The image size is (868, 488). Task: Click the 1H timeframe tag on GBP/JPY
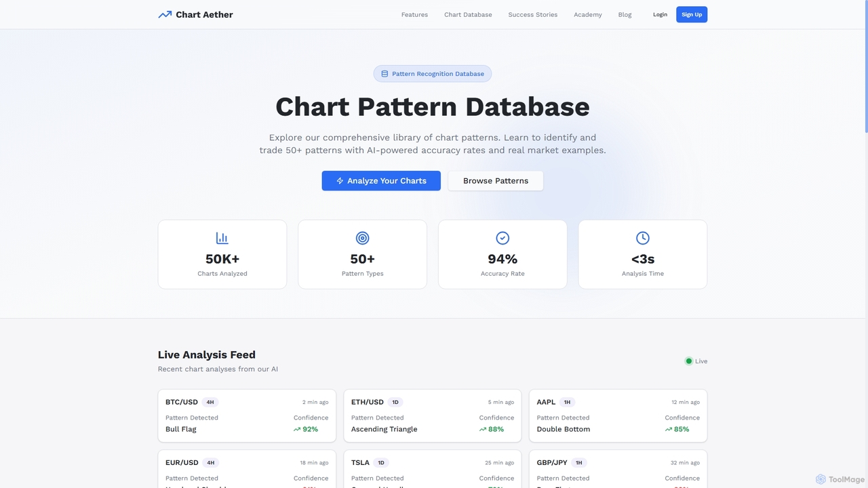[x=578, y=463]
